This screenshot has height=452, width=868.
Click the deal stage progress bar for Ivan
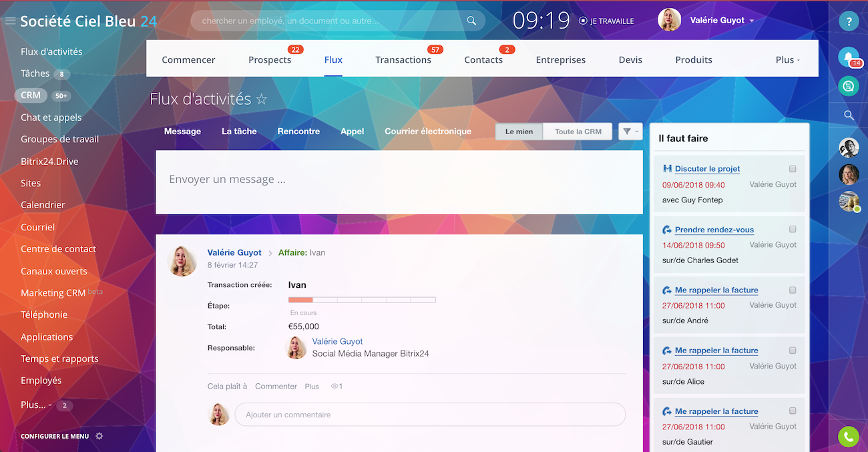tap(362, 300)
